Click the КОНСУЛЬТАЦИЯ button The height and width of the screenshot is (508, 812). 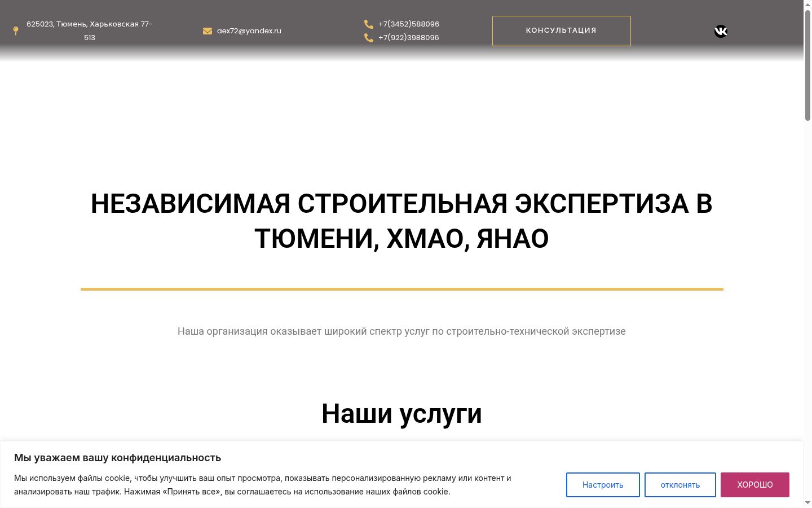[562, 31]
